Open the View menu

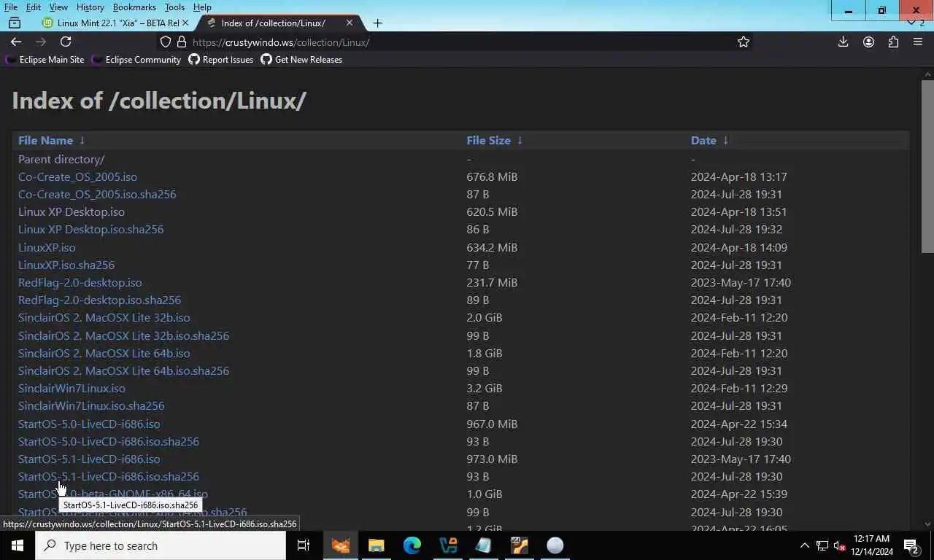click(58, 7)
